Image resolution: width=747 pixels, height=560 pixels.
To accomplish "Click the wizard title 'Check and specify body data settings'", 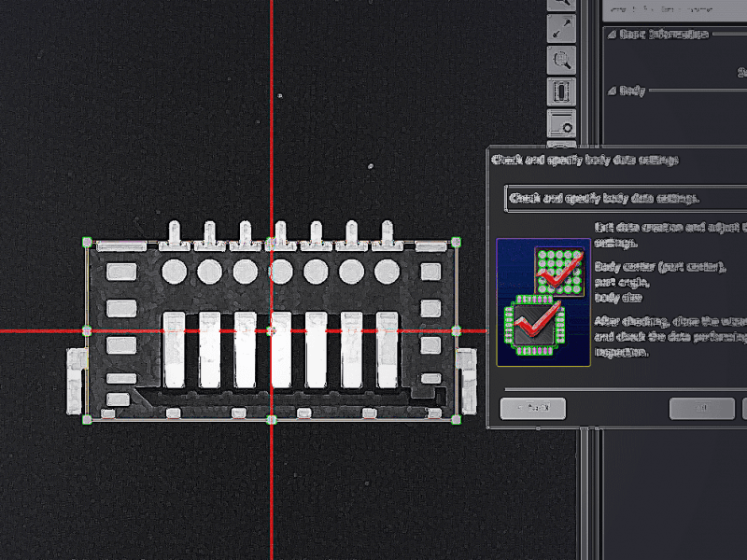I will coord(585,160).
